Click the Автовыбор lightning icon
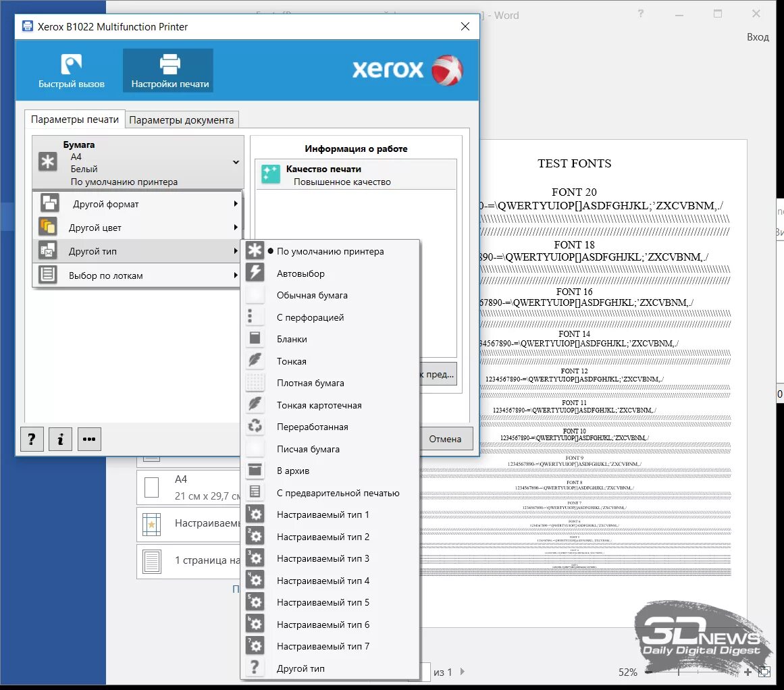This screenshot has width=784, height=690. [x=255, y=273]
